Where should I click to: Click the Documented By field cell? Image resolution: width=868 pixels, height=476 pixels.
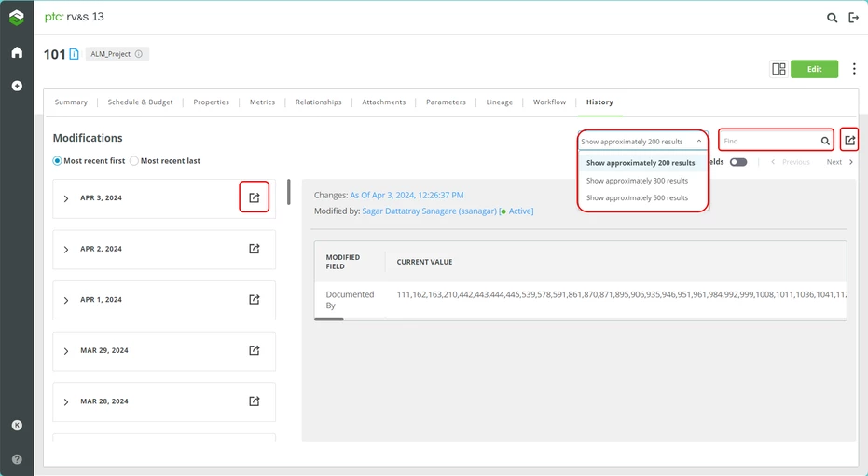pyautogui.click(x=350, y=300)
